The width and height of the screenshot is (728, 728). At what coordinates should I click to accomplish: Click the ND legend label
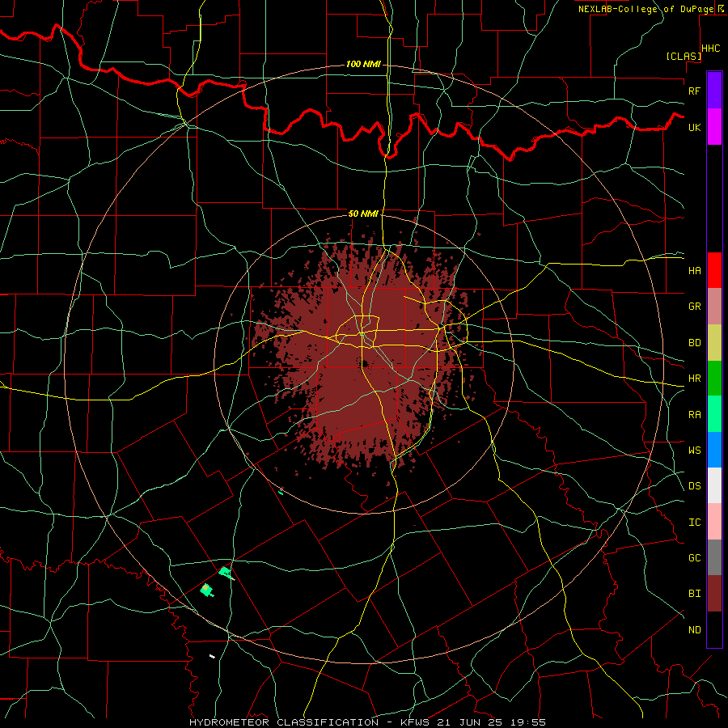tap(694, 630)
